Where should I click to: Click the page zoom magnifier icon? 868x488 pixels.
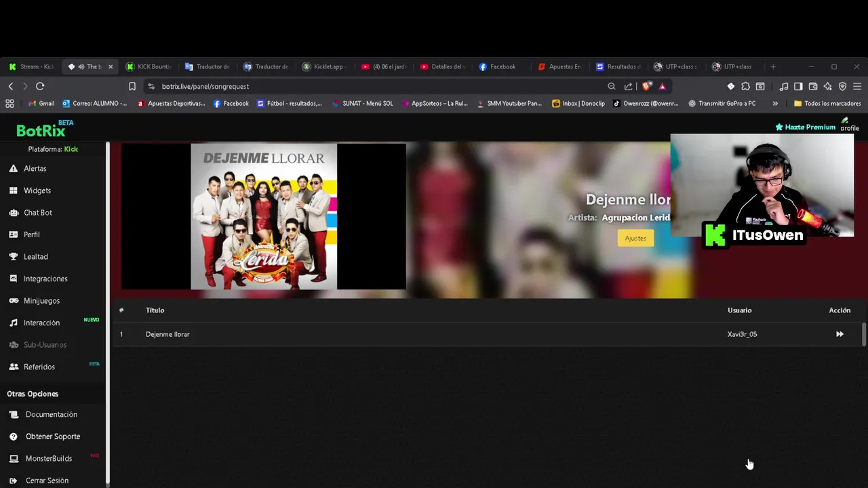coord(612,86)
